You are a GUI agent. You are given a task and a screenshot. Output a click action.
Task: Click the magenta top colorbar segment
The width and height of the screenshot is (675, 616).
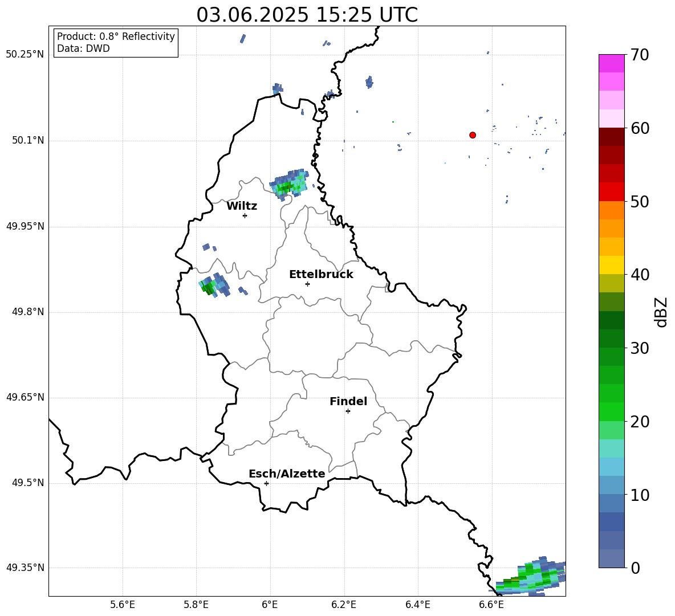(x=611, y=64)
